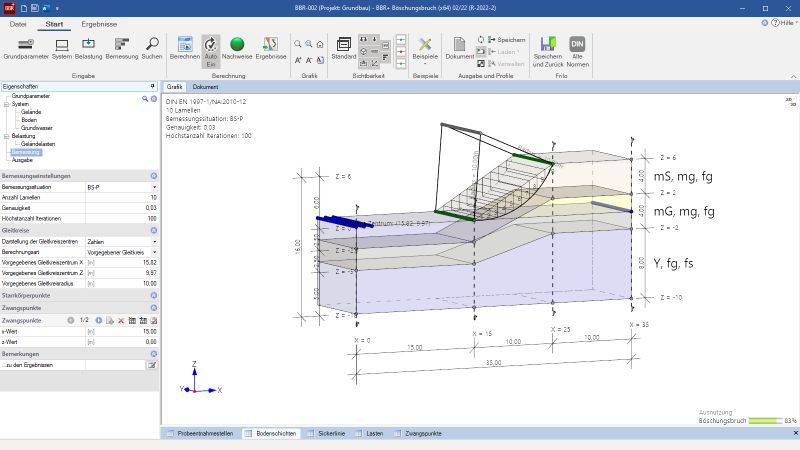Collapse the Zwangspunkte section header
Screen dimensions: 800x450
click(x=154, y=308)
